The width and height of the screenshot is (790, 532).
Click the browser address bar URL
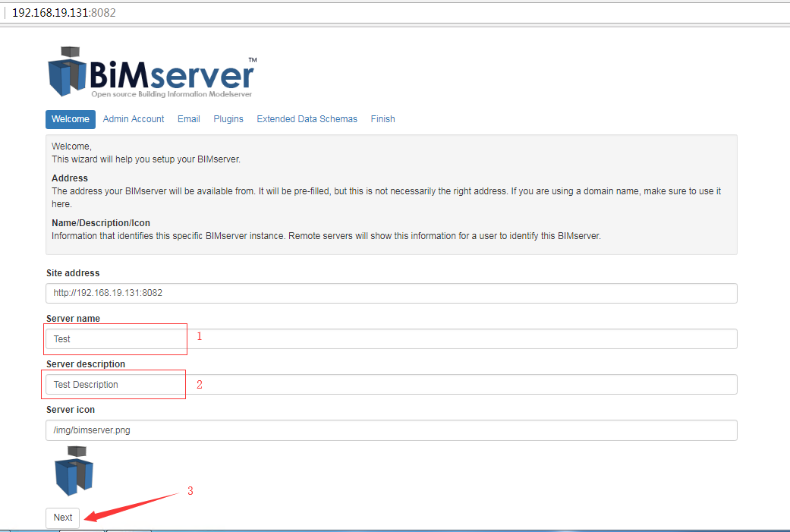tap(64, 13)
